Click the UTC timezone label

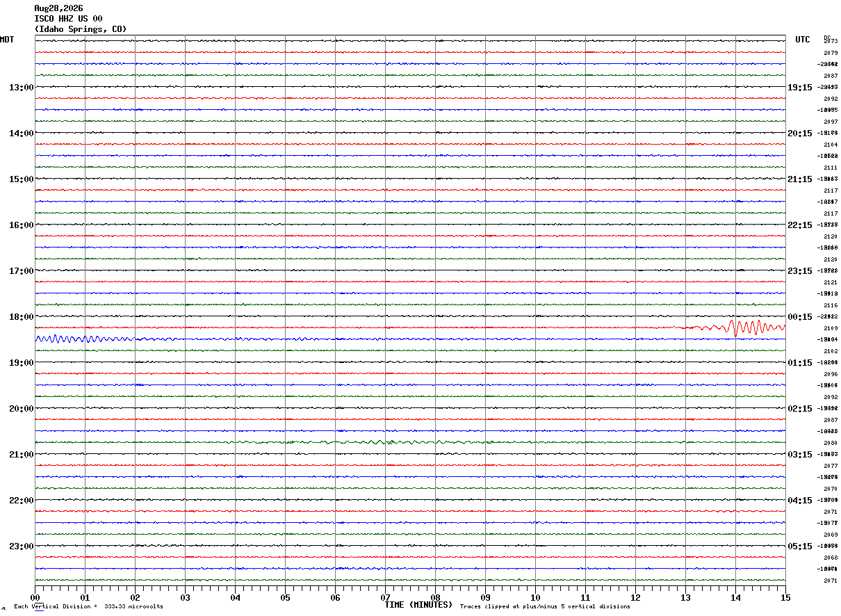pyautogui.click(x=803, y=40)
